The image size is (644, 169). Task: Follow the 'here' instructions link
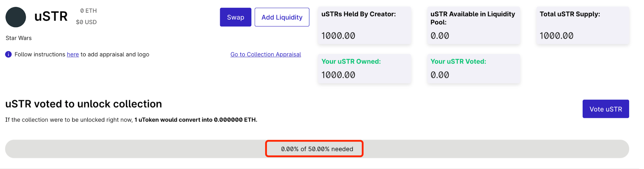(x=73, y=54)
